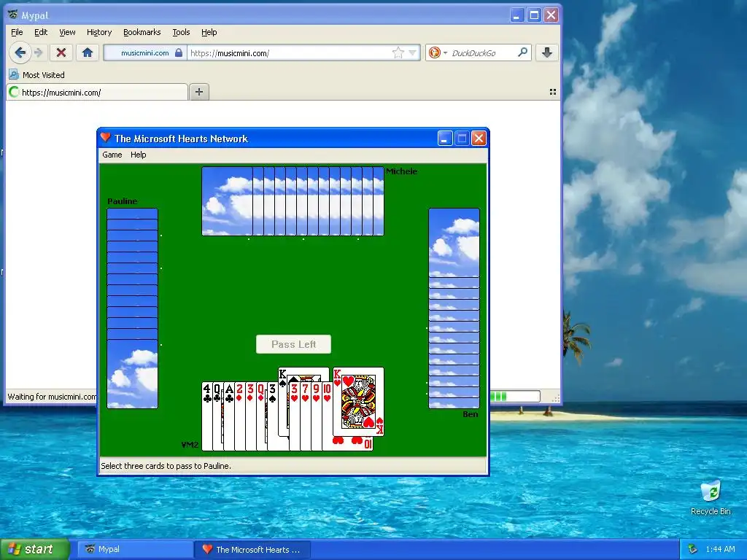Click Michele's face-down cards at top
Screen dimensions: 747x560
[293, 201]
